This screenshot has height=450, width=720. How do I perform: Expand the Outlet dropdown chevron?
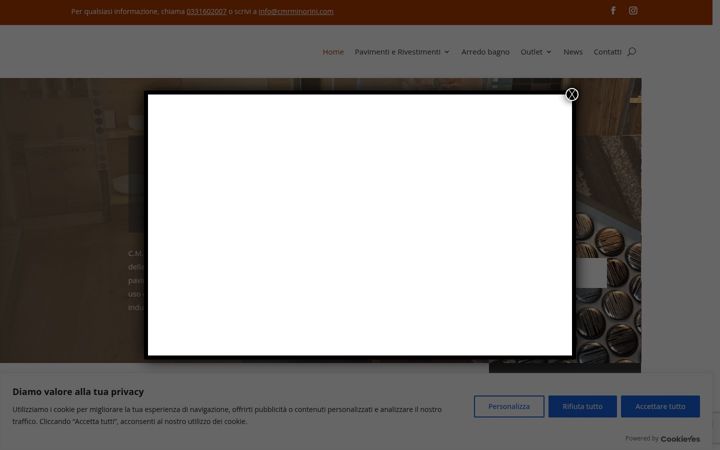548,52
